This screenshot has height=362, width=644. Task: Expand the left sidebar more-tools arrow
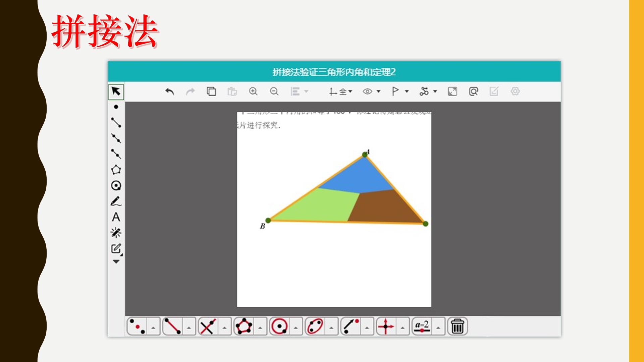click(116, 262)
